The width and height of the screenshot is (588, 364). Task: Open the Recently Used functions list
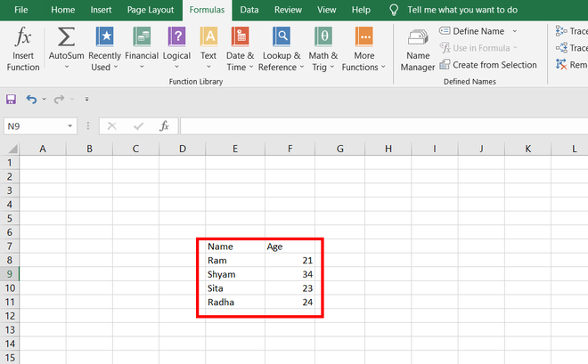[x=104, y=49]
